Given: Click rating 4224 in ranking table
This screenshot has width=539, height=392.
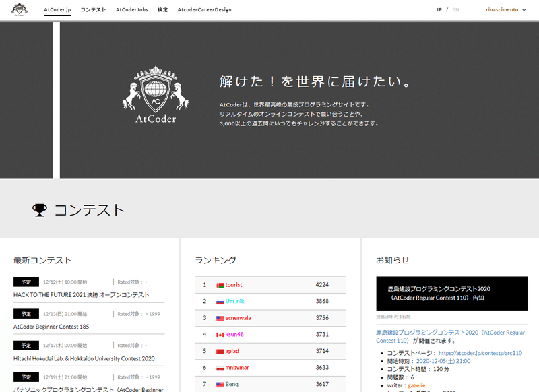Looking at the screenshot, I should [322, 285].
